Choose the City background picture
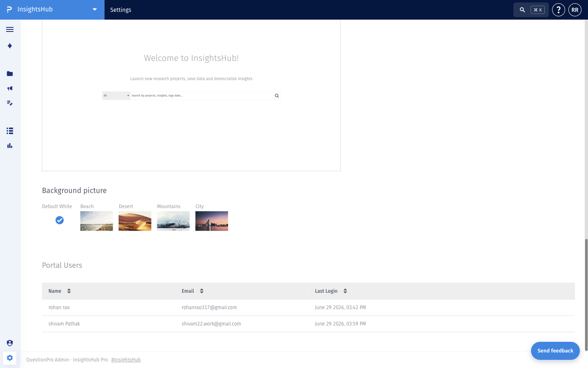The height and width of the screenshot is (368, 588). click(x=212, y=221)
